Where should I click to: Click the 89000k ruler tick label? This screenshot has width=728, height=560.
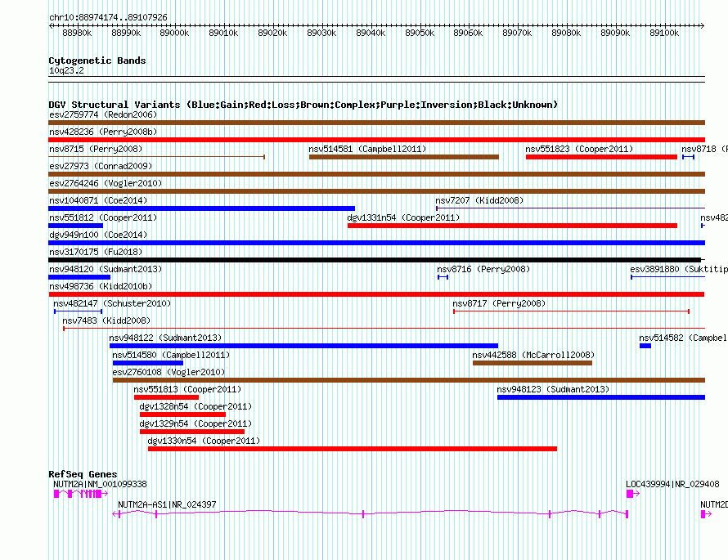click(174, 33)
